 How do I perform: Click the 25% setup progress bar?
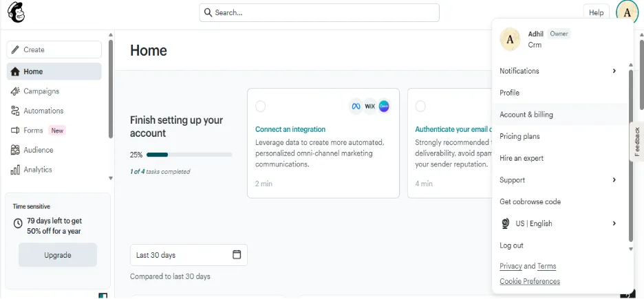pyautogui.click(x=189, y=155)
